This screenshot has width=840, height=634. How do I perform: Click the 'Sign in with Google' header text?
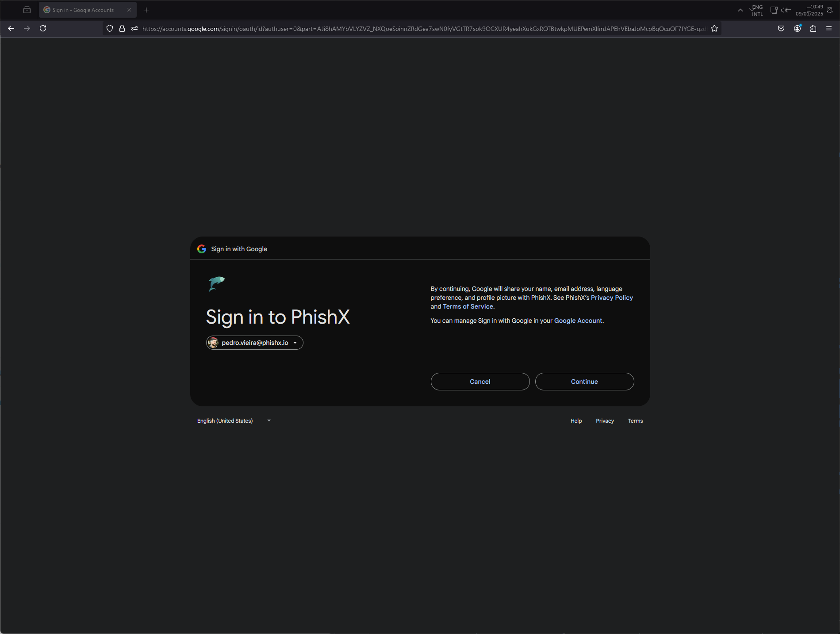239,249
